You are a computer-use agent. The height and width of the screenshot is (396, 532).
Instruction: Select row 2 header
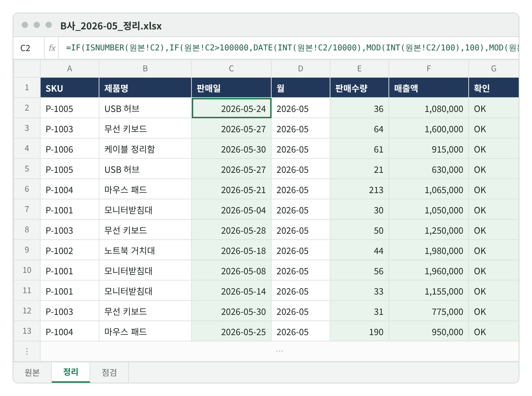(x=27, y=108)
